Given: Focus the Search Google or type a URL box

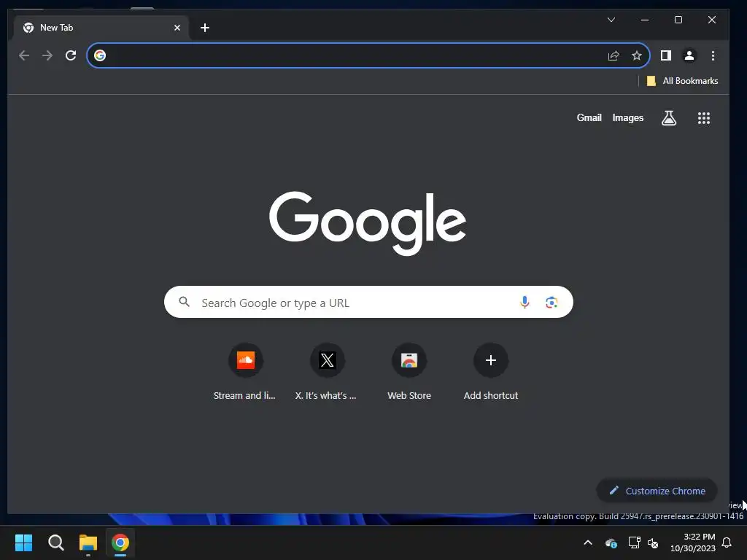Looking at the screenshot, I should (368, 302).
